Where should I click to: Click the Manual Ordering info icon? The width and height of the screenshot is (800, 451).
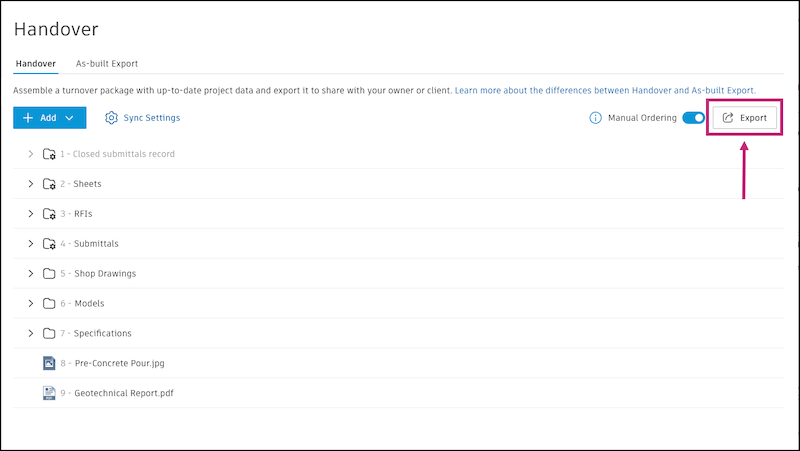pos(594,118)
